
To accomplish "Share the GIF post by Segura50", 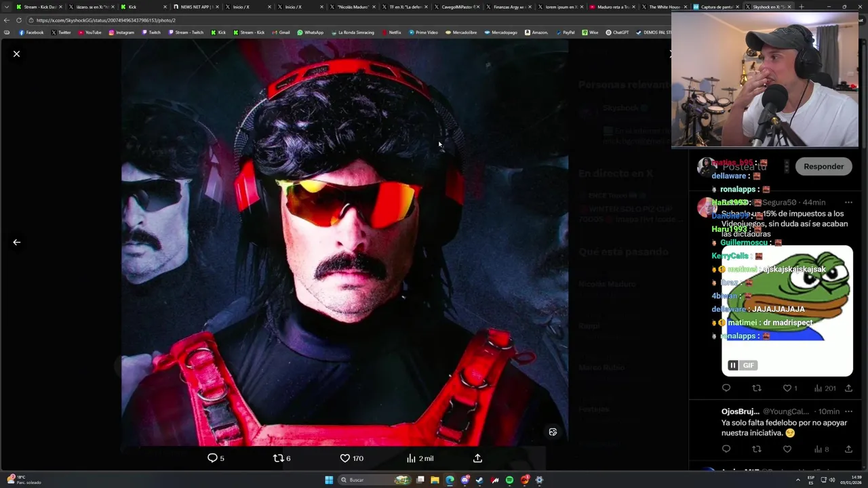I will [x=848, y=388].
